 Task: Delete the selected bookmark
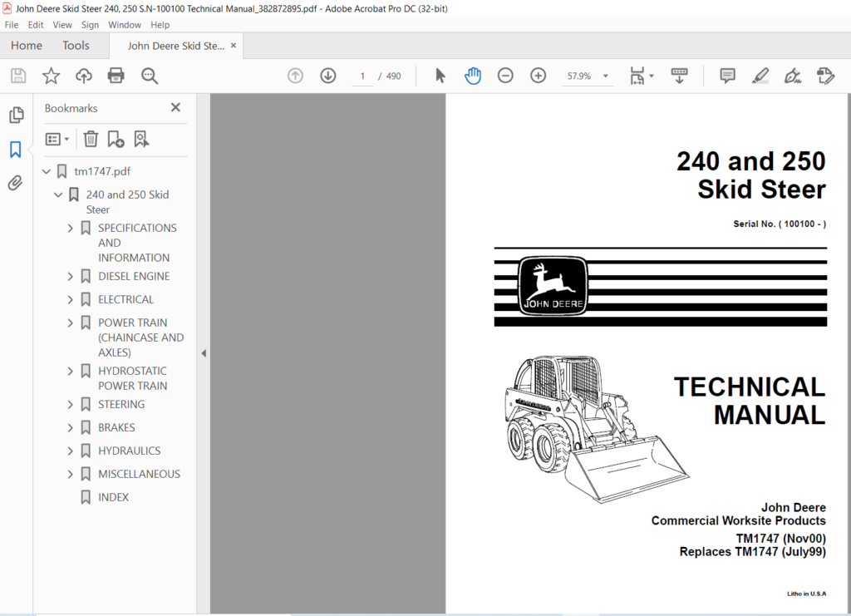tap(91, 140)
